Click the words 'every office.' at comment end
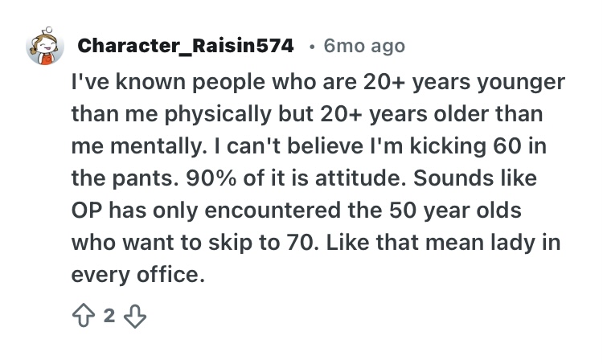Screen dimensions: 603x364 [x=138, y=276]
